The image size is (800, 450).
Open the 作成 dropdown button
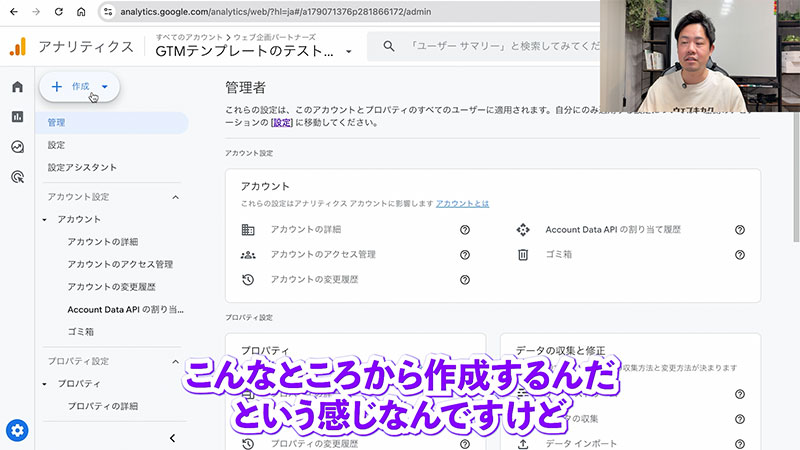80,87
